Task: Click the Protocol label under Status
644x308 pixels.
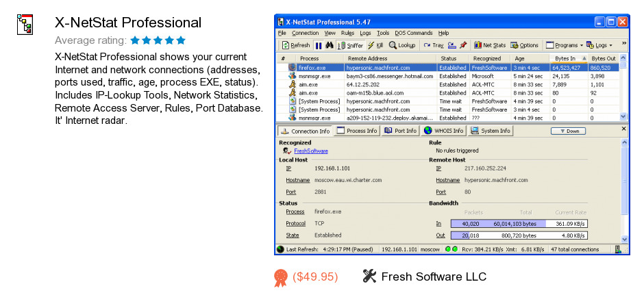Action: tap(296, 224)
